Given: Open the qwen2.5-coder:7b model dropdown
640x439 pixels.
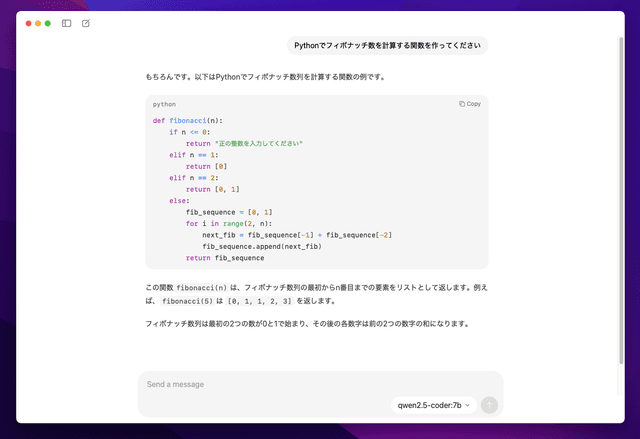Looking at the screenshot, I should [x=434, y=405].
